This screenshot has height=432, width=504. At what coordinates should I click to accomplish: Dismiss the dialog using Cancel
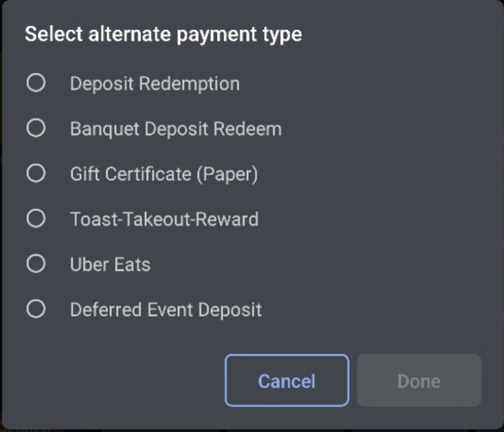(286, 381)
